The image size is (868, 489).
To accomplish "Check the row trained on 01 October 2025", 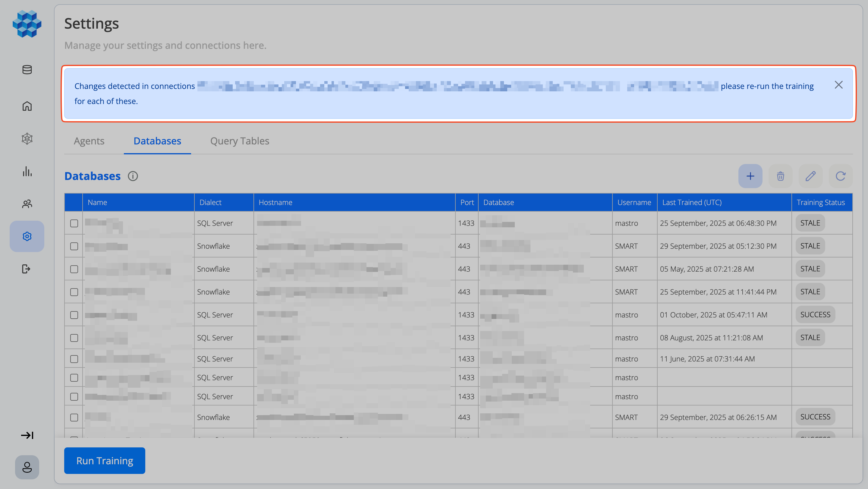I will pos(74,315).
